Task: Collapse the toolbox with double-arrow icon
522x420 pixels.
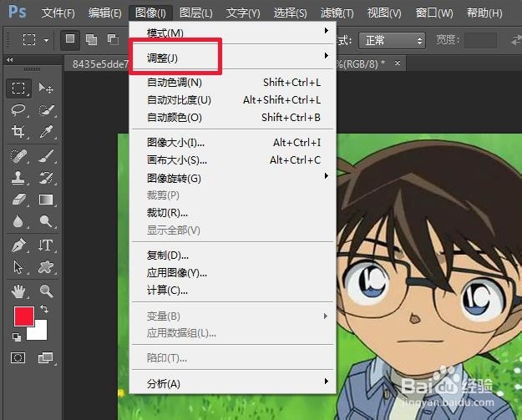Action: pos(10,60)
